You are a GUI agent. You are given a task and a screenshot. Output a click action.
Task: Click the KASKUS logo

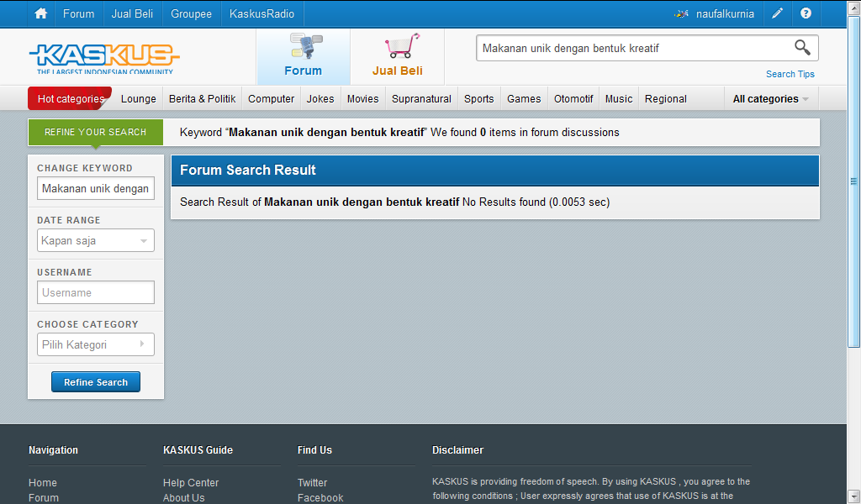(x=104, y=57)
